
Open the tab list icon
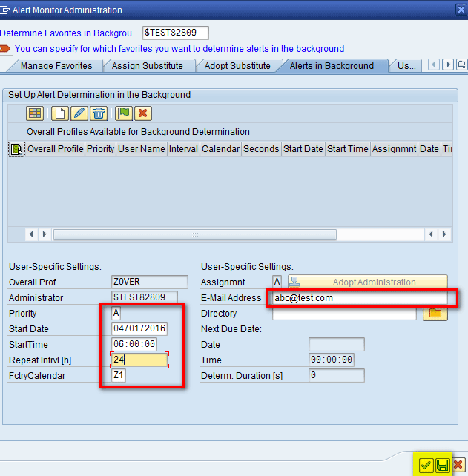click(x=461, y=65)
